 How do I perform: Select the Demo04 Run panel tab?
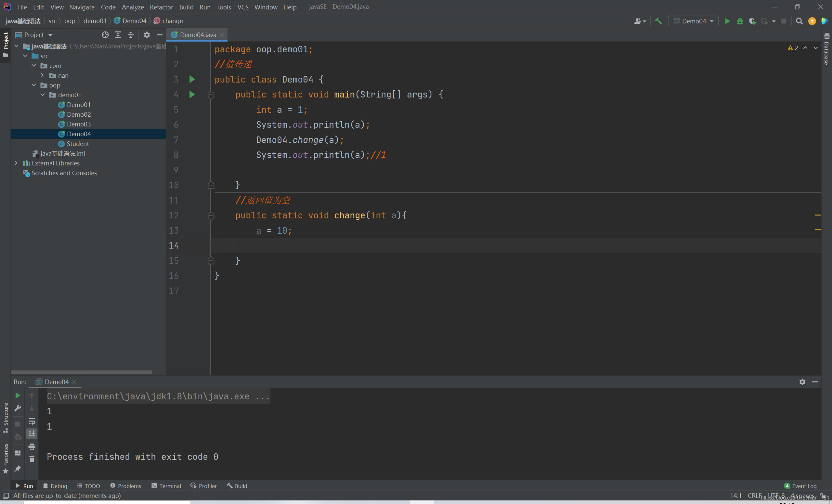click(x=56, y=381)
